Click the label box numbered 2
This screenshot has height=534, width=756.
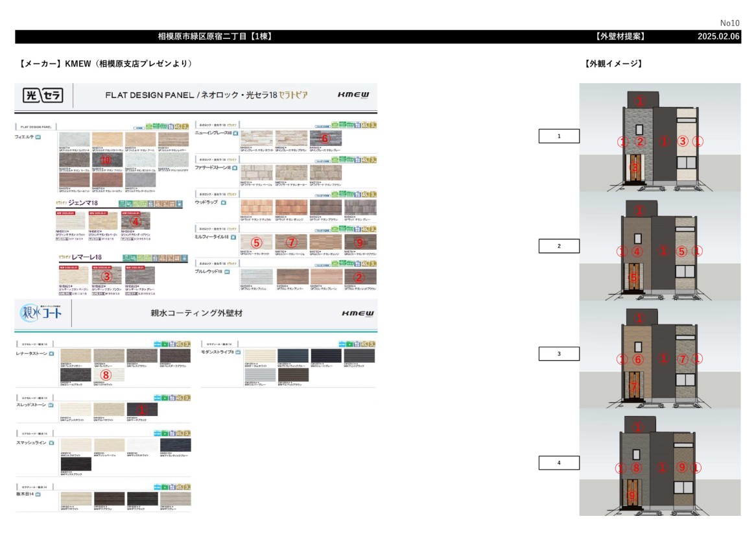click(559, 246)
